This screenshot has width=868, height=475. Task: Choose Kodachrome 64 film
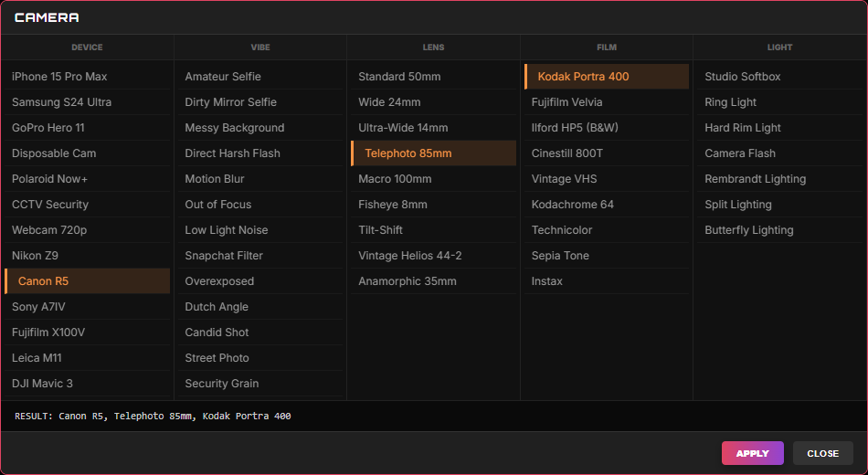click(x=607, y=205)
